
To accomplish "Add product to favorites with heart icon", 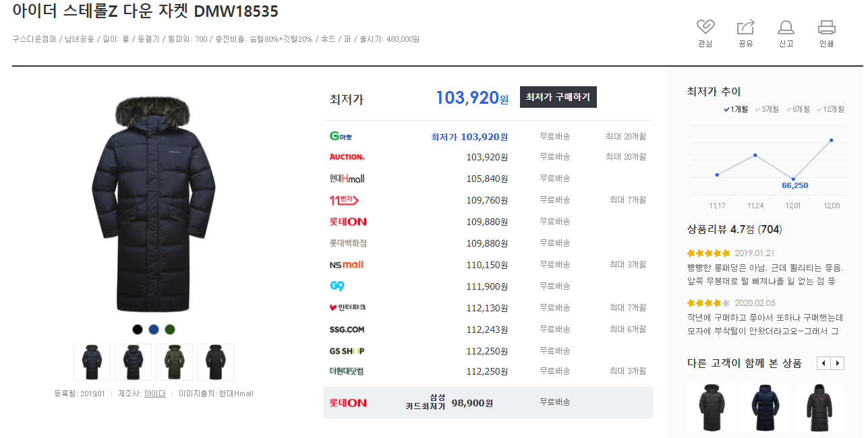I will tap(705, 27).
